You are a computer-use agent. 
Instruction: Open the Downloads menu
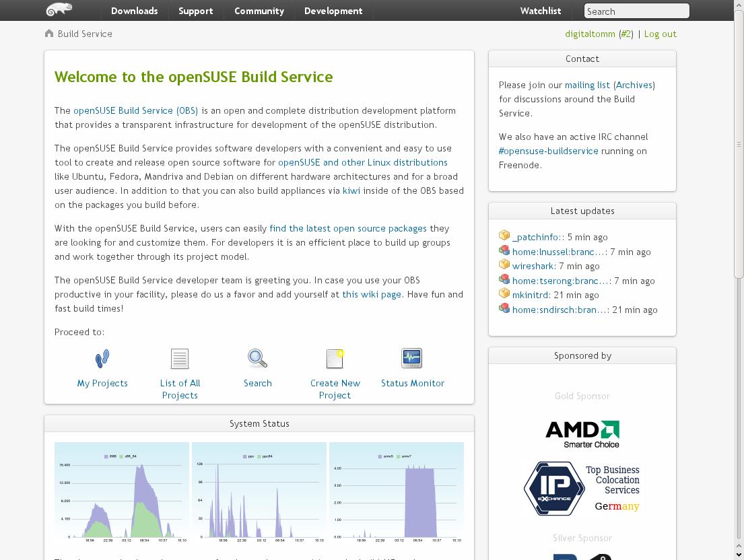pyautogui.click(x=134, y=11)
